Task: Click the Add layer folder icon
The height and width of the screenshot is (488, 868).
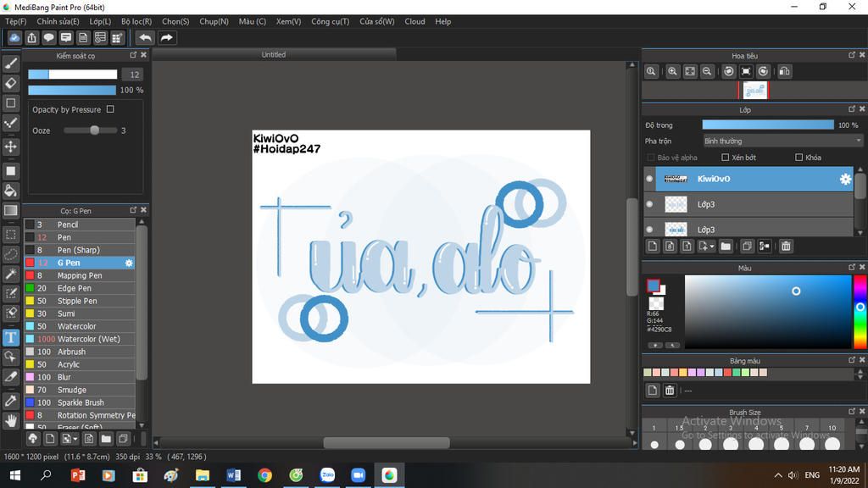Action: tap(726, 247)
